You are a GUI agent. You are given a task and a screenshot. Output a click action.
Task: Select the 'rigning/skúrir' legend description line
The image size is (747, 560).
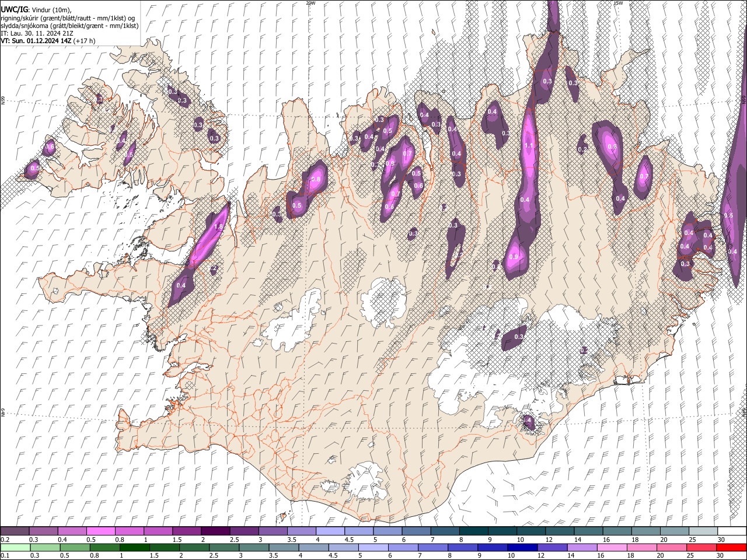68,18
